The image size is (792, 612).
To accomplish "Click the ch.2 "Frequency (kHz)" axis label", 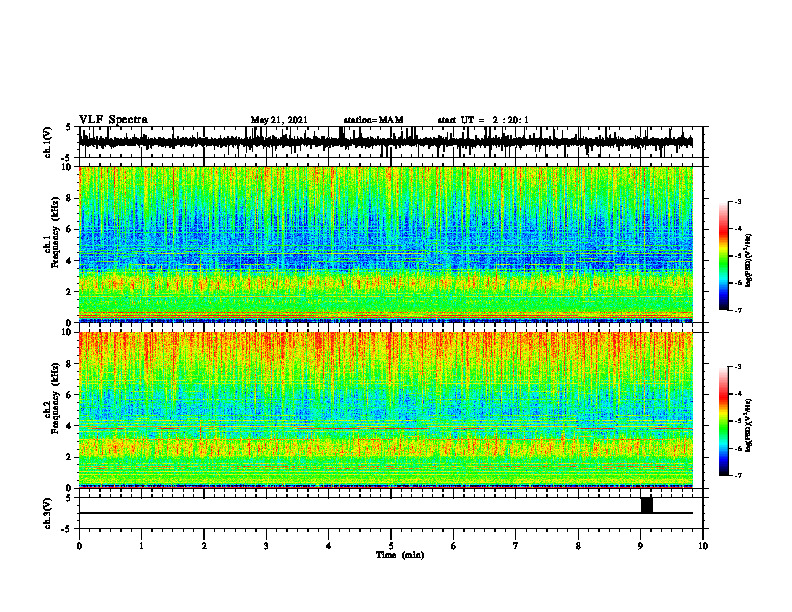I will [56, 397].
